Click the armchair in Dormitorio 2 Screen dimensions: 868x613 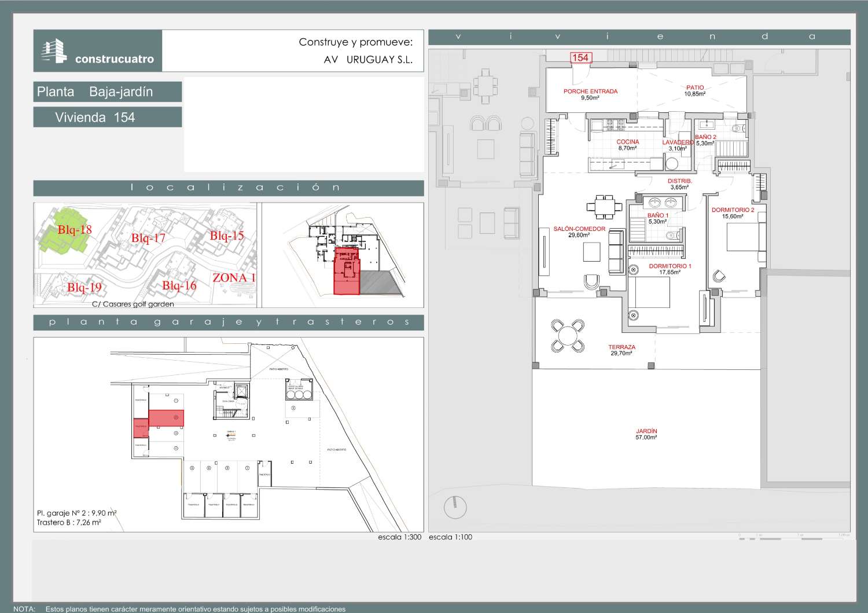click(719, 276)
